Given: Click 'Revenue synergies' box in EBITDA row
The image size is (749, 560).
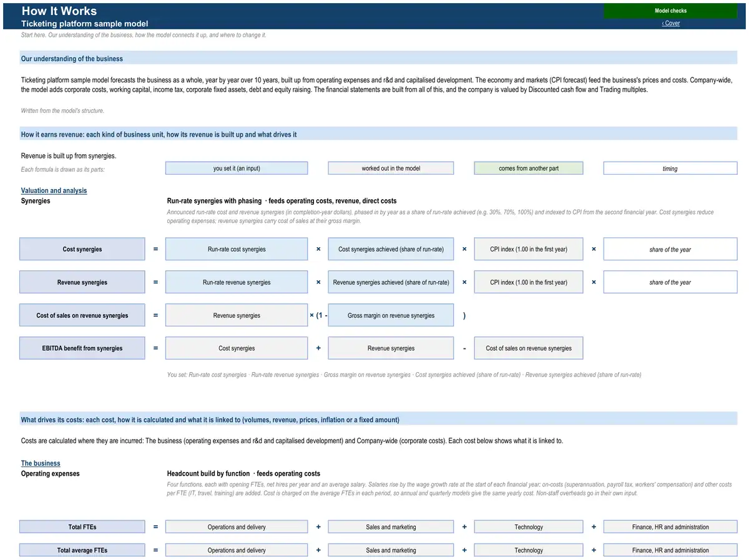Looking at the screenshot, I should point(391,348).
